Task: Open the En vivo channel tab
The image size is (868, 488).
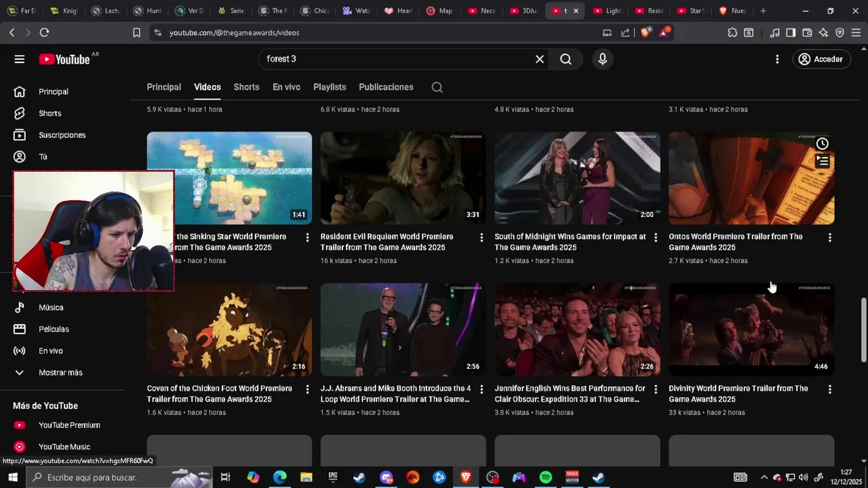Action: point(286,87)
